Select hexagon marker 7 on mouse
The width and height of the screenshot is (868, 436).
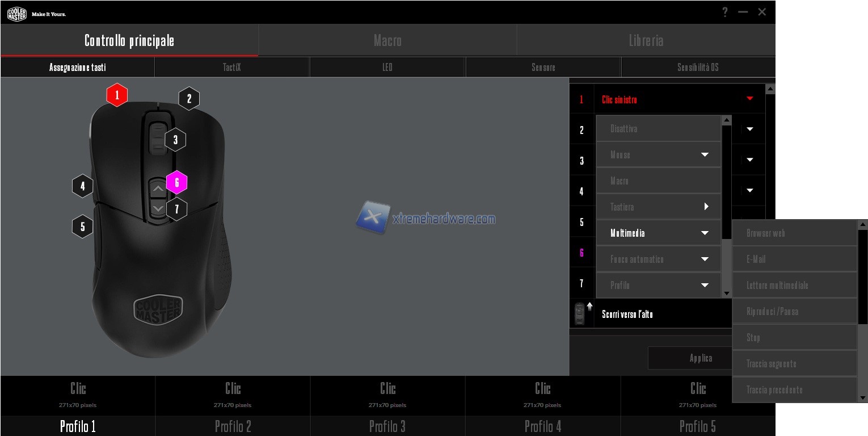(176, 209)
